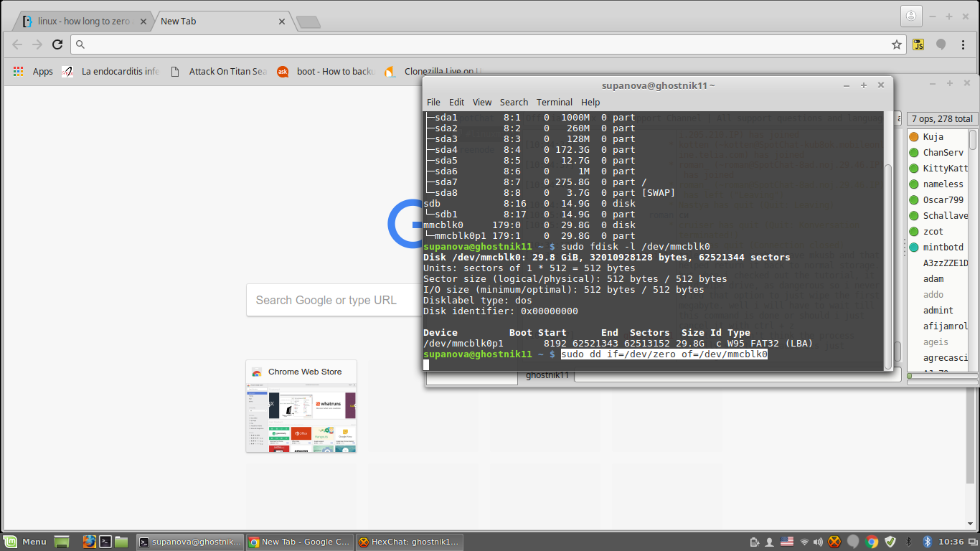Open terminal Search menu
This screenshot has width=980, height=551.
(x=514, y=102)
